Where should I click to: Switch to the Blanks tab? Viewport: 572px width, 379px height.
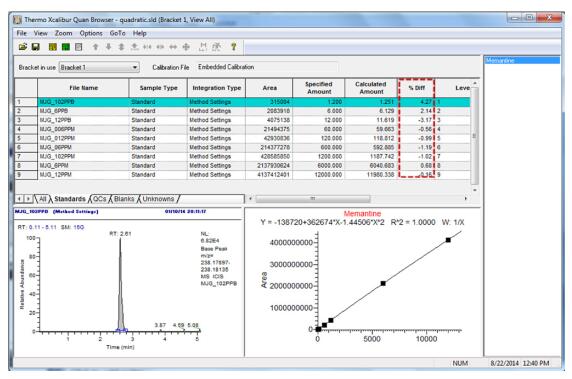click(x=124, y=199)
